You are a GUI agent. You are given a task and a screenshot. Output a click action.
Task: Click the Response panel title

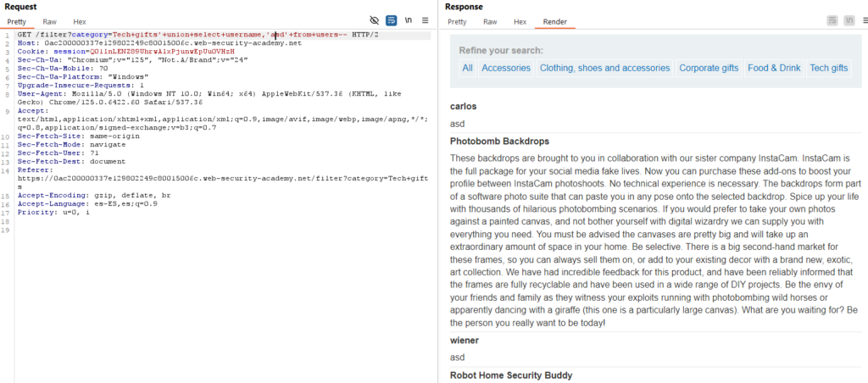tap(464, 7)
